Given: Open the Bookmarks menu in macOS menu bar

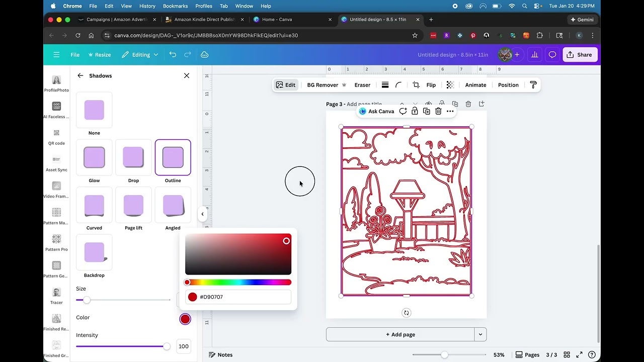Looking at the screenshot, I should pos(175,6).
